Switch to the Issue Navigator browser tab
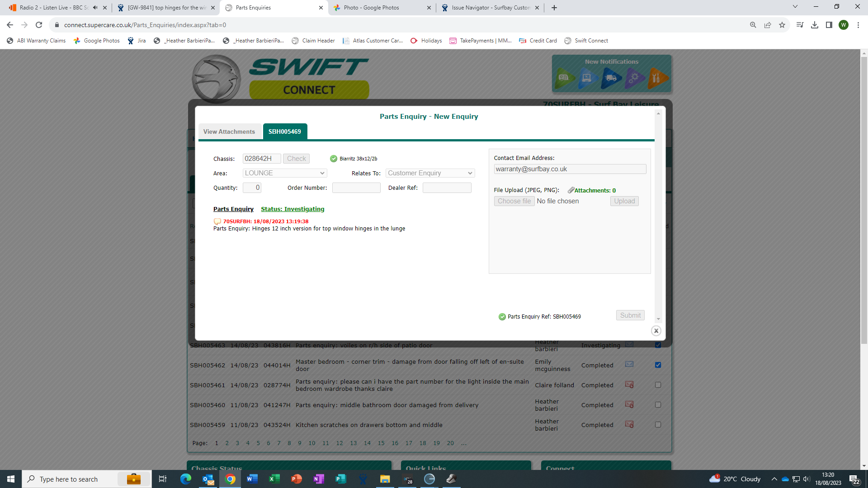 (490, 8)
